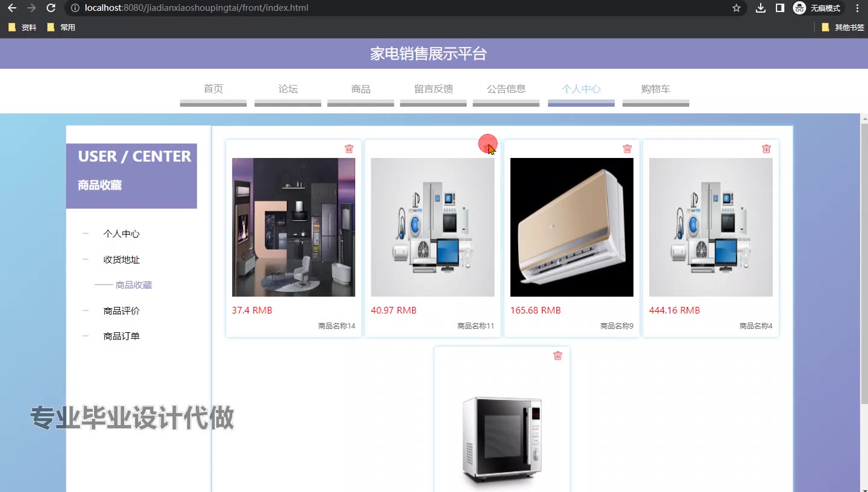Click the 40.97 RMB price
This screenshot has height=492, width=868.
394,311
